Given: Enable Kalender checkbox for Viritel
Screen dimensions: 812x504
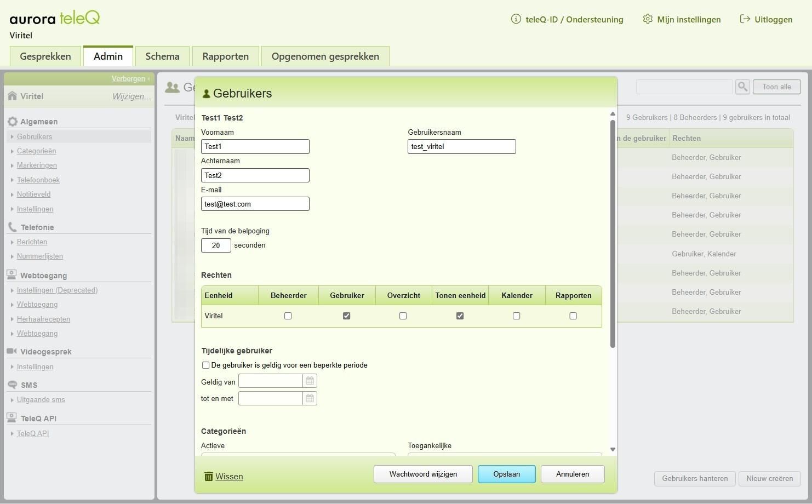Looking at the screenshot, I should click(516, 316).
